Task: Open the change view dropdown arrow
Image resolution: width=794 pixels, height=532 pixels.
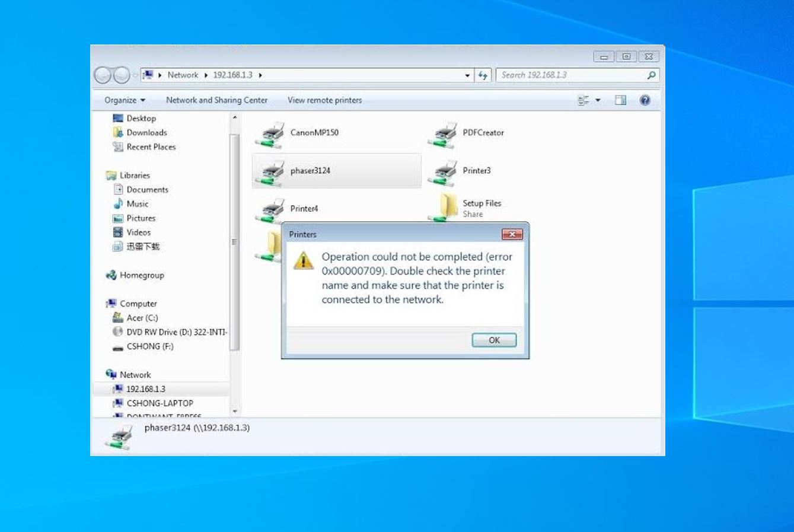Action: pyautogui.click(x=598, y=100)
